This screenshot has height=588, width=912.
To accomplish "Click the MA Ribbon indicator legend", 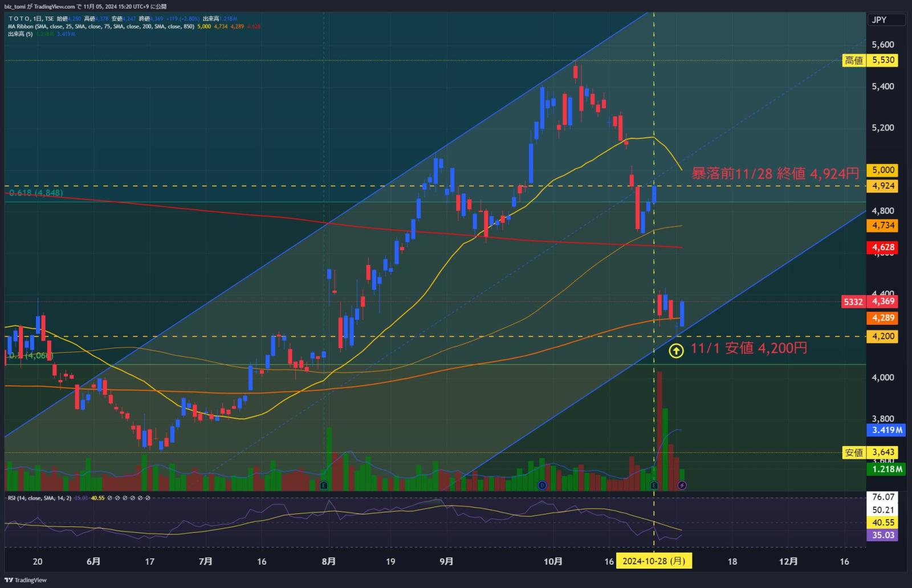I will pyautogui.click(x=101, y=26).
